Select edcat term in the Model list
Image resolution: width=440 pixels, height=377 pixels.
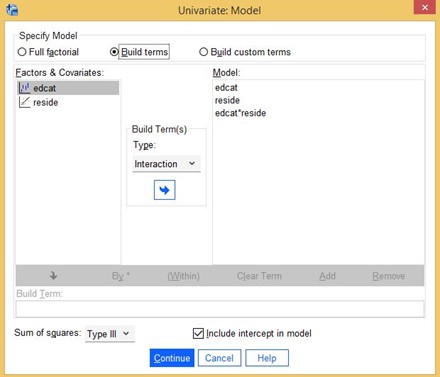(226, 88)
